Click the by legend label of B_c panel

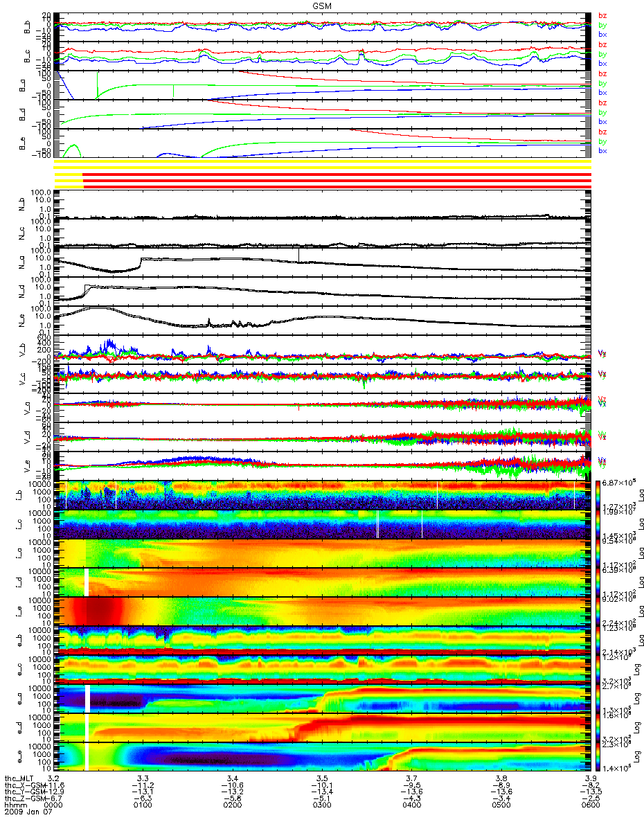(602, 54)
